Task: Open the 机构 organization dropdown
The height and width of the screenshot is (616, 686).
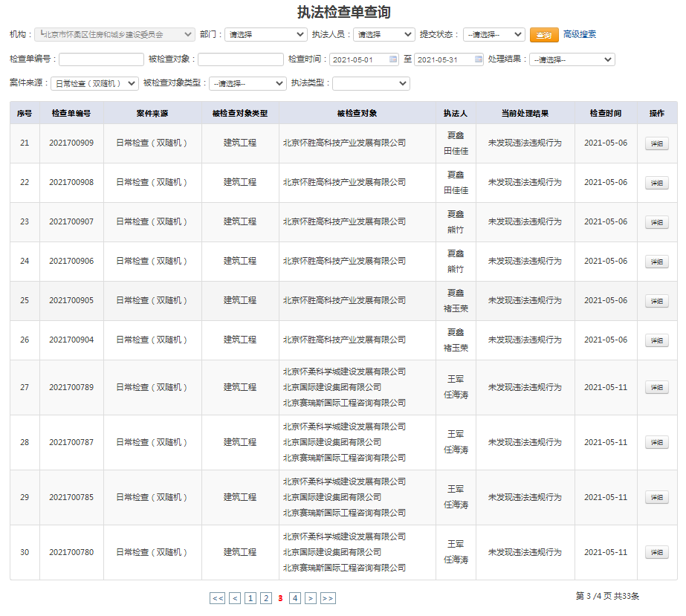Action: [114, 35]
